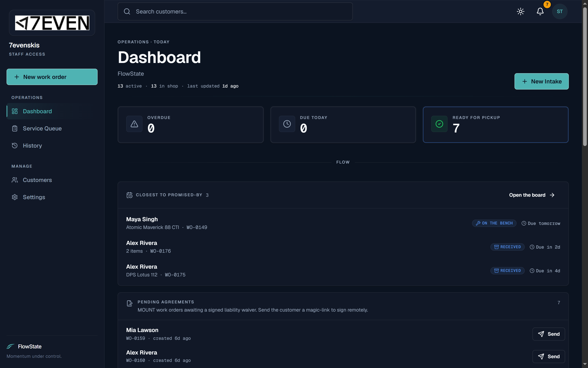Open Settings from the sidebar
Viewport: 588px width, 368px height.
pyautogui.click(x=52, y=197)
